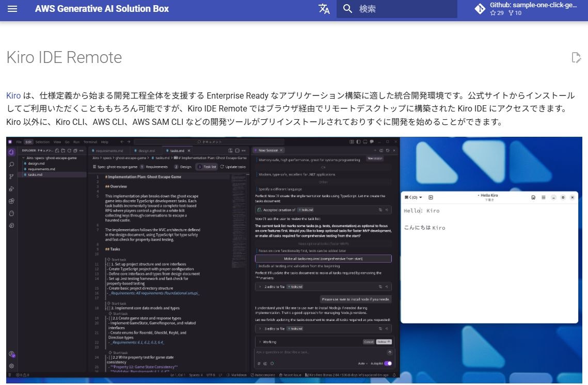588x385 pixels.
Task: Click the errors and warnings status counter
Action: [x=23, y=375]
